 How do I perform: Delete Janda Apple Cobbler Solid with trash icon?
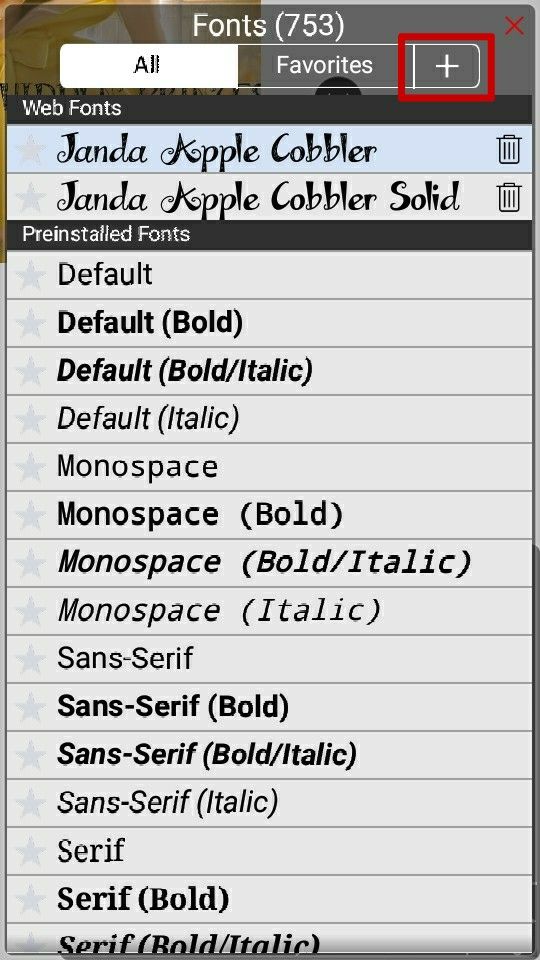pos(509,198)
